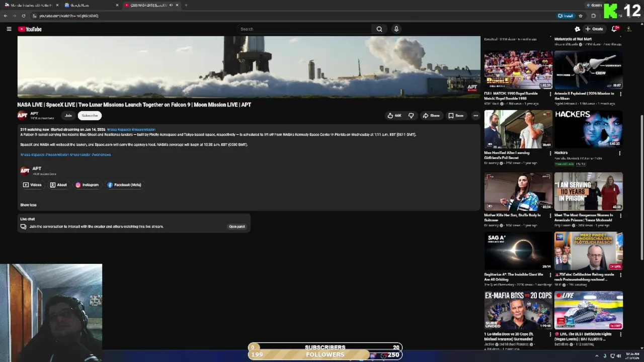Click the site info icon in address bar
The image size is (644, 362).
(x=34, y=16)
